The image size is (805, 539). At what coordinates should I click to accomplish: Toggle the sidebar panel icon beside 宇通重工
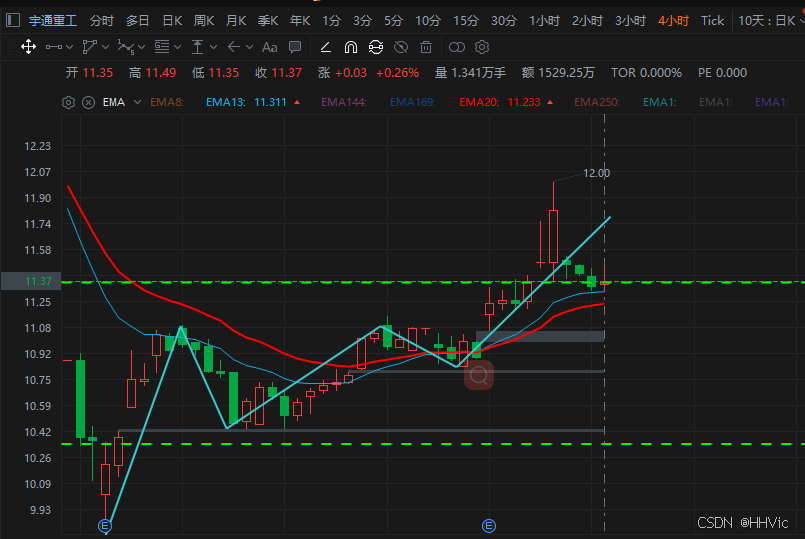click(x=13, y=21)
